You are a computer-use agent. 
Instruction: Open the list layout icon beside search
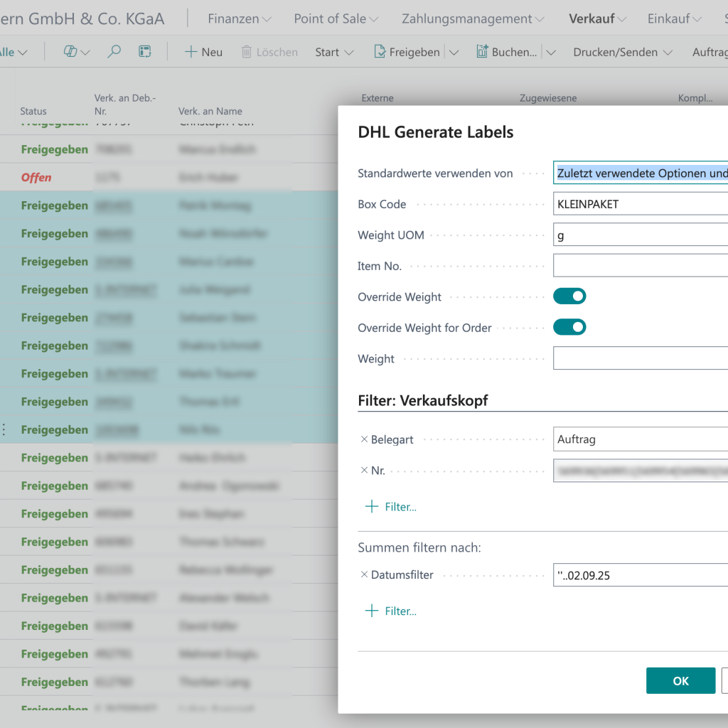pos(145,51)
